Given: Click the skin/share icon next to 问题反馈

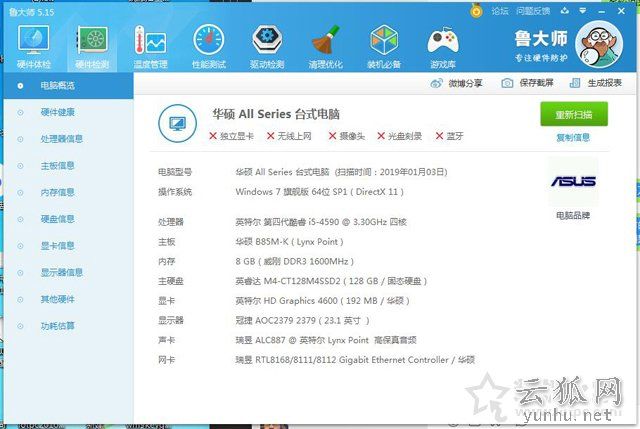Looking at the screenshot, I should click(565, 11).
